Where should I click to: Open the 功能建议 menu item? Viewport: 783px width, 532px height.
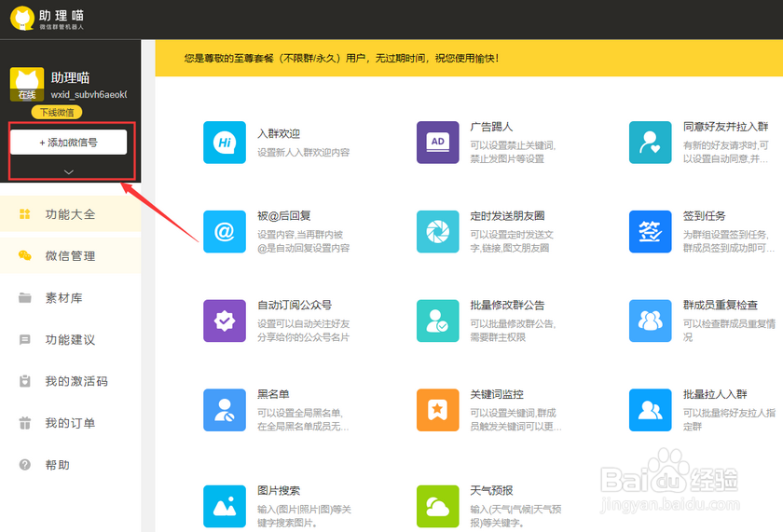point(71,340)
